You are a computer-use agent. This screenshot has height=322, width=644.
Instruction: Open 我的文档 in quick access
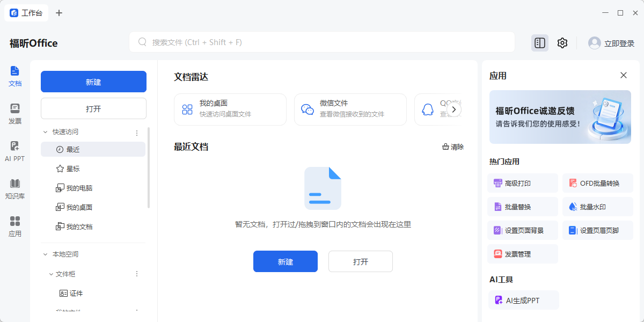93,226
